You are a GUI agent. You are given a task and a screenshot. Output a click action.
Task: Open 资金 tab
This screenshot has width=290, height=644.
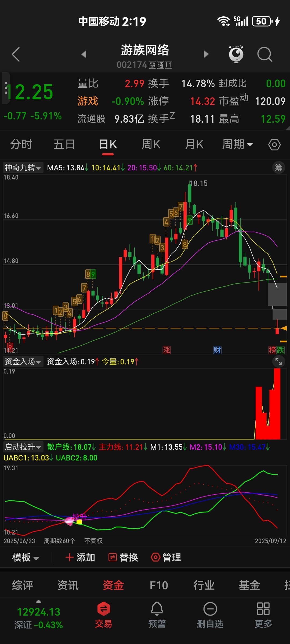pyautogui.click(x=113, y=585)
